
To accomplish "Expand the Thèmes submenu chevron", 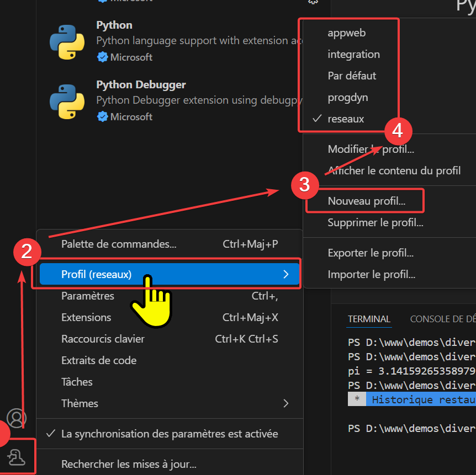I will pyautogui.click(x=285, y=403).
